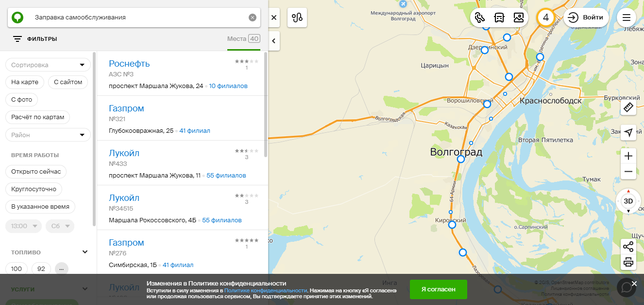644x305 pixels.
Task: Open Газпром №321 listing
Action: [182, 118]
